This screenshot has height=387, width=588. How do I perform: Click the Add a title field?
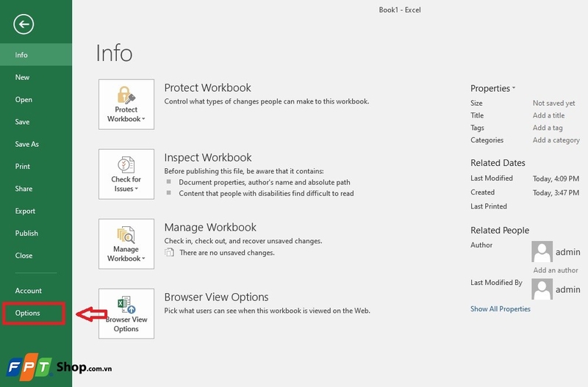coord(548,115)
